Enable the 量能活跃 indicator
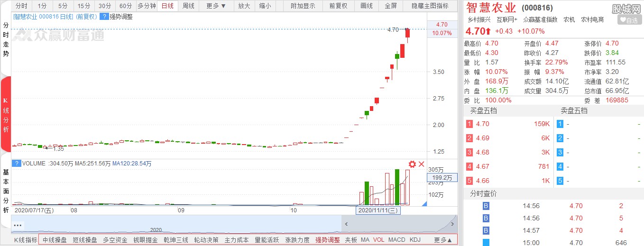 pos(267,240)
